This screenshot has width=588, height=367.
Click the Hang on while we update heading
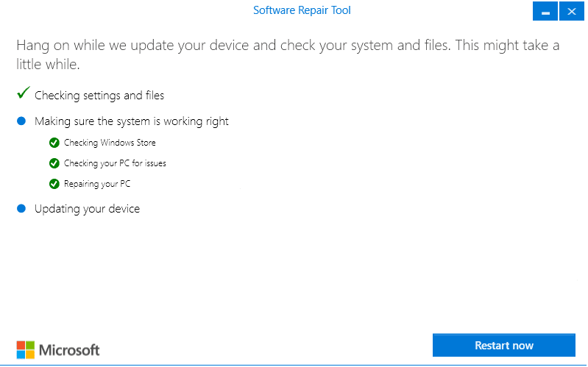(x=288, y=54)
